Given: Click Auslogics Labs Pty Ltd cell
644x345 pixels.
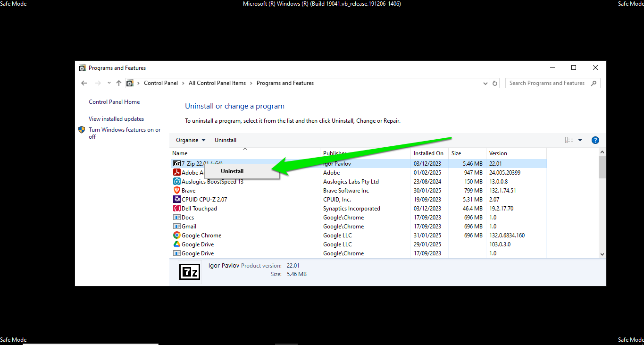Looking at the screenshot, I should (351, 182).
